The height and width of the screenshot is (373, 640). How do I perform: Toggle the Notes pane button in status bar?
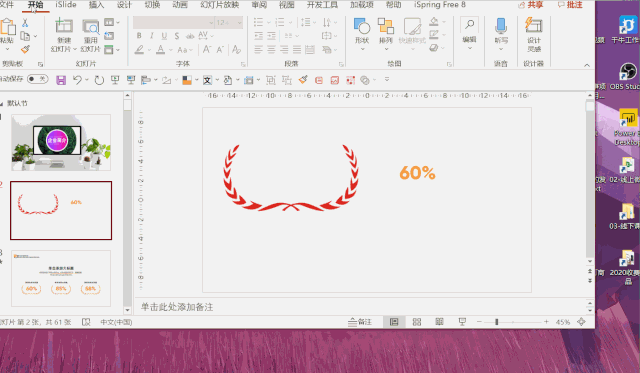click(x=360, y=322)
